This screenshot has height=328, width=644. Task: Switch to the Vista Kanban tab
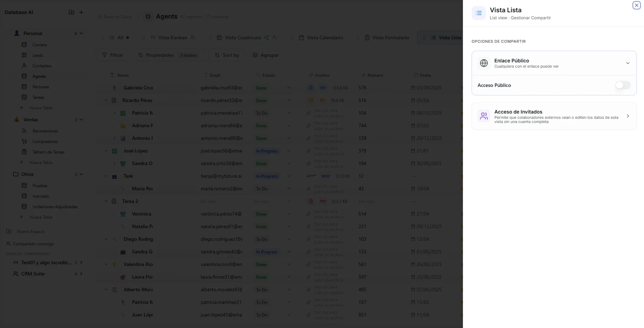[173, 37]
